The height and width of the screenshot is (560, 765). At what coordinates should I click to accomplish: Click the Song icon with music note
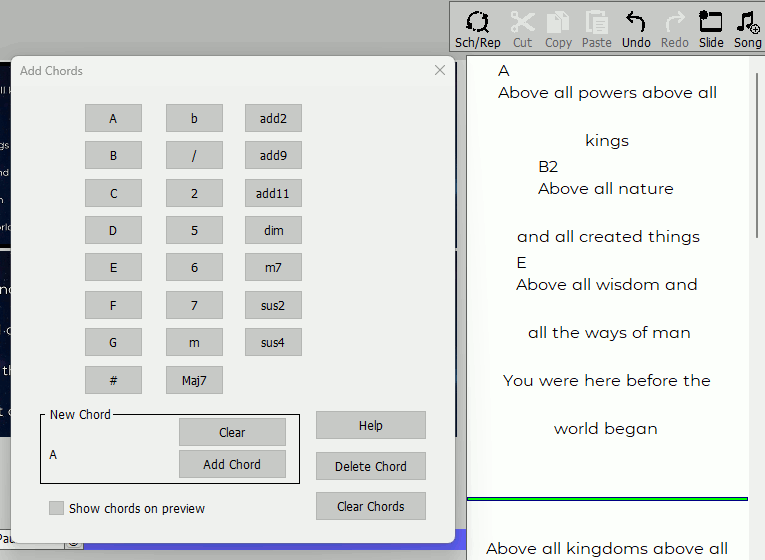click(747, 28)
